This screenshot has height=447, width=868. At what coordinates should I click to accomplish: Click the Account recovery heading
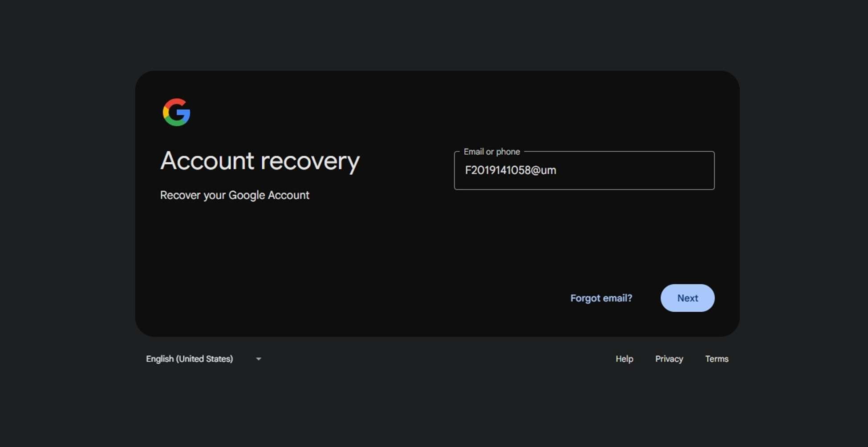point(260,161)
